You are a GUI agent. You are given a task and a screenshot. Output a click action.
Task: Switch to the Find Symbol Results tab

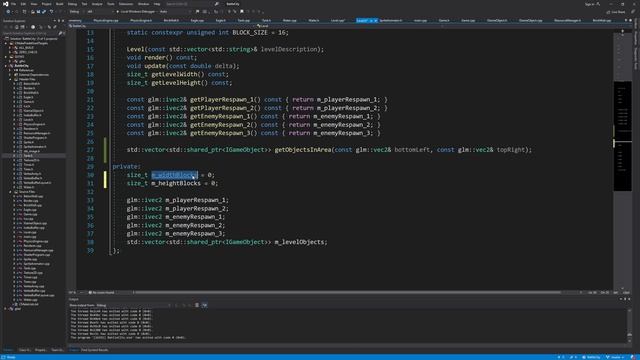click(95, 350)
